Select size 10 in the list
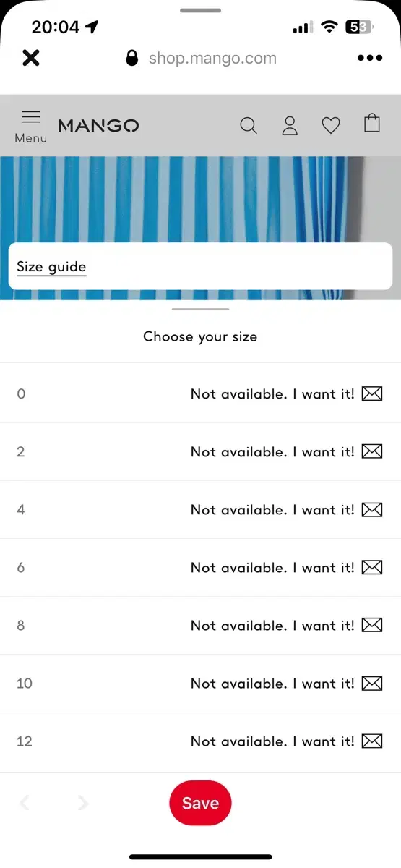This screenshot has height=868, width=401. [x=200, y=684]
